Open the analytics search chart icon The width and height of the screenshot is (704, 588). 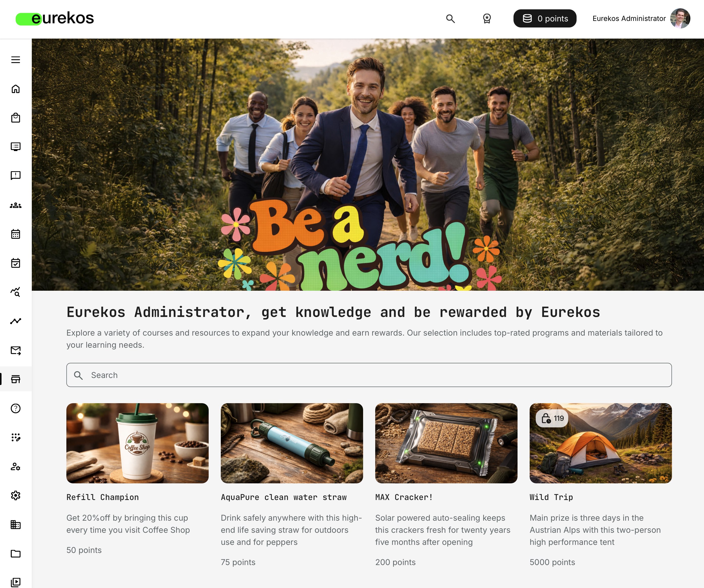pyautogui.click(x=15, y=292)
